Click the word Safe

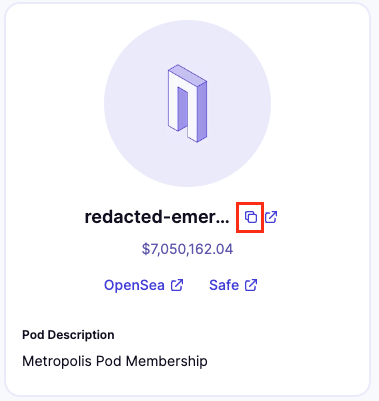224,285
